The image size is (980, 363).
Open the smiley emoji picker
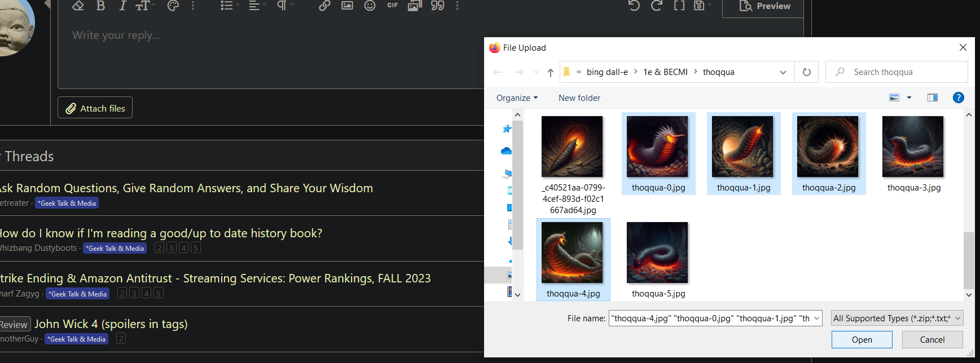[x=370, y=6]
